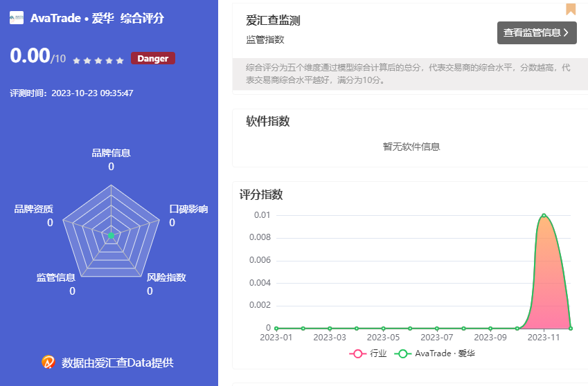Click the orange bookmark ribbon icon
The height and width of the screenshot is (386, 588).
pos(571,8)
